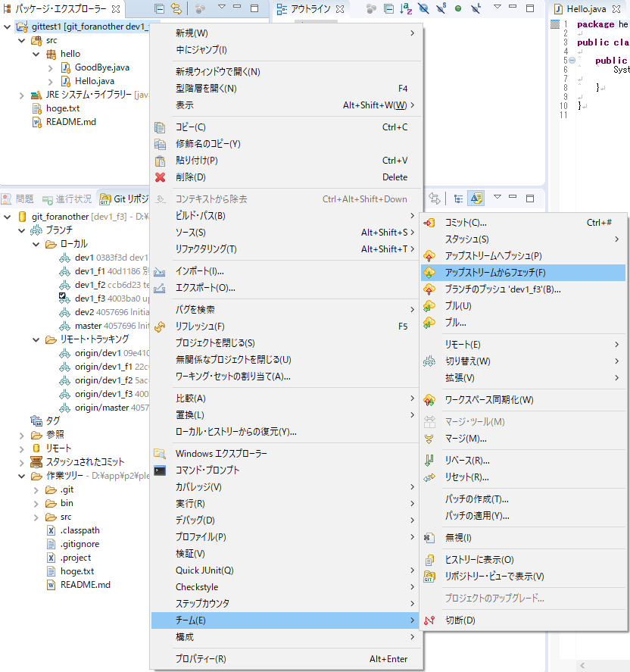The width and height of the screenshot is (630, 672).
Task: Select README.md in Package Explorer
Action: [x=71, y=122]
